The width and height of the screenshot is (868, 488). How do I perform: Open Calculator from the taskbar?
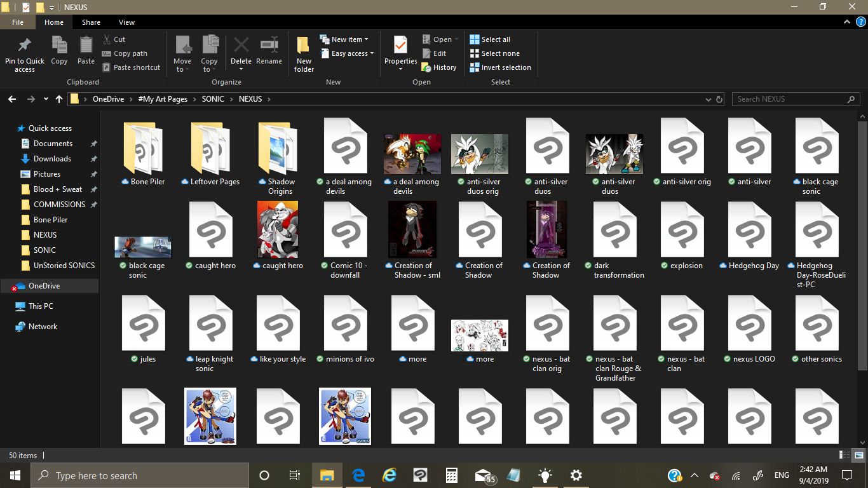[451, 475]
